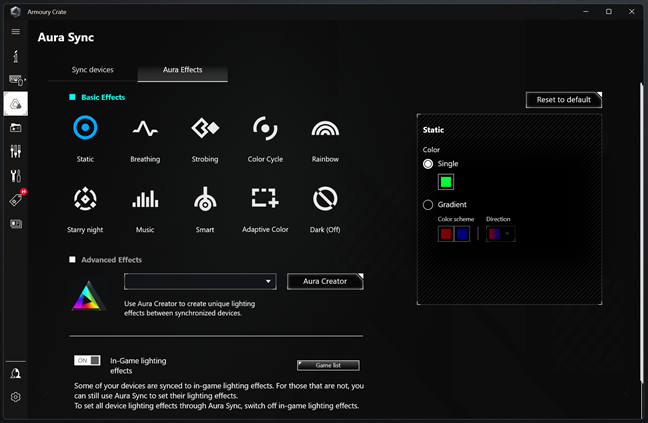Select the Music effect icon

click(x=145, y=199)
